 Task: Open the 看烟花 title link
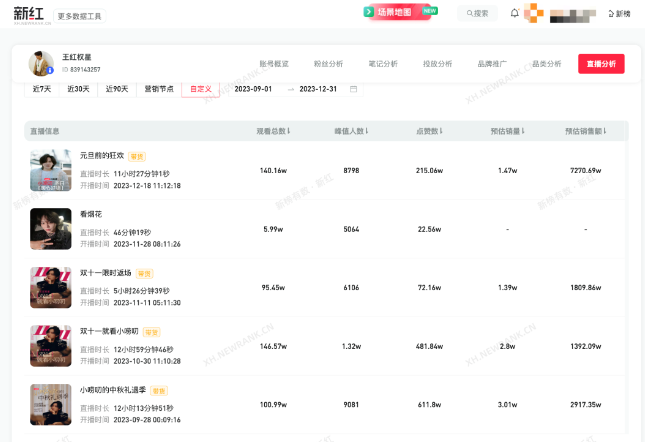tap(91, 214)
